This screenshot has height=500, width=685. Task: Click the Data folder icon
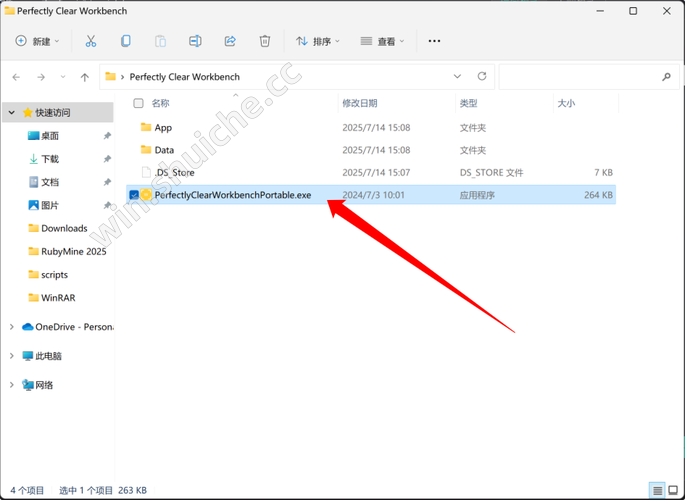point(146,150)
